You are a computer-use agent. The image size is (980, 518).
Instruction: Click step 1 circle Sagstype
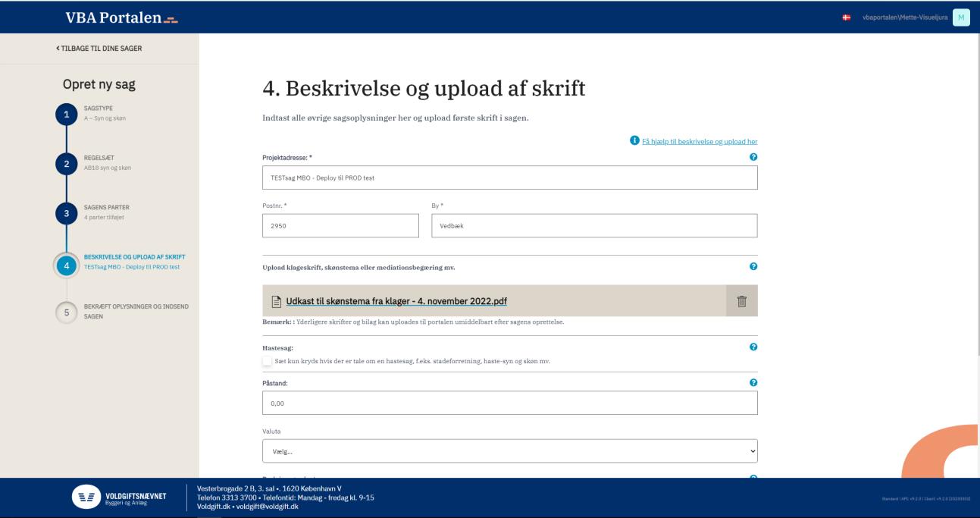pyautogui.click(x=66, y=115)
